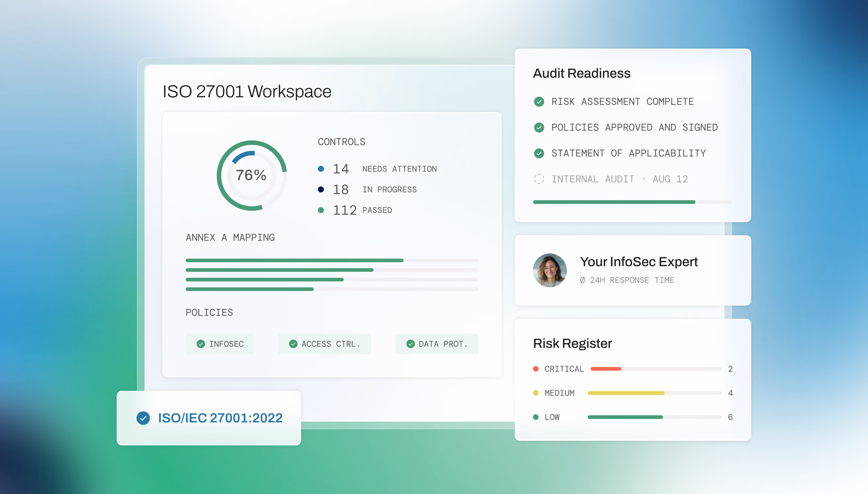
Task: Click the blue Needs Attention dot
Action: 321,169
